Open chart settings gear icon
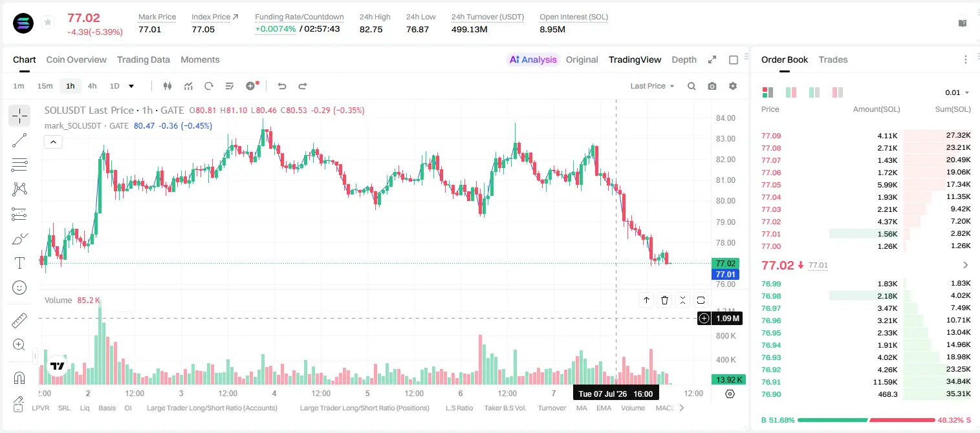The image size is (980, 433). point(733,86)
